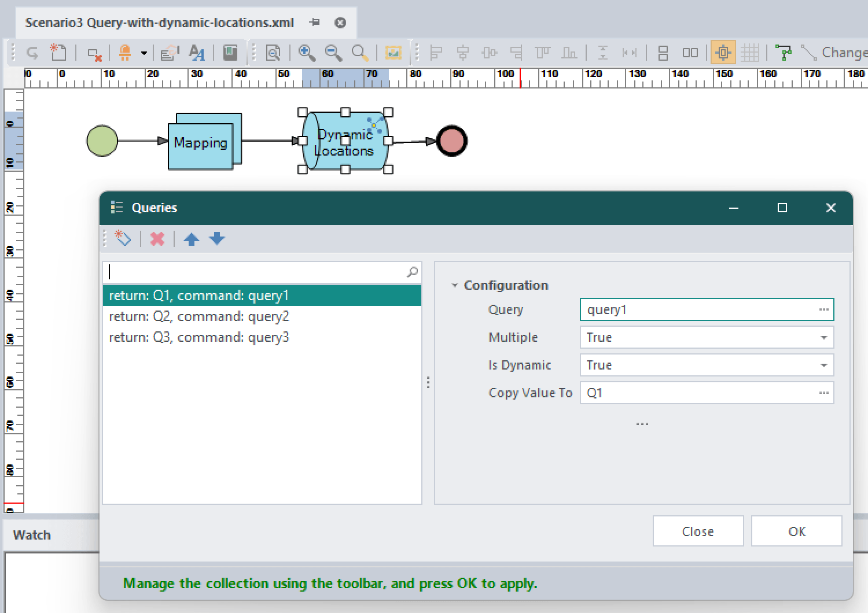
Task: Click the add new query tag icon
Action: point(123,238)
